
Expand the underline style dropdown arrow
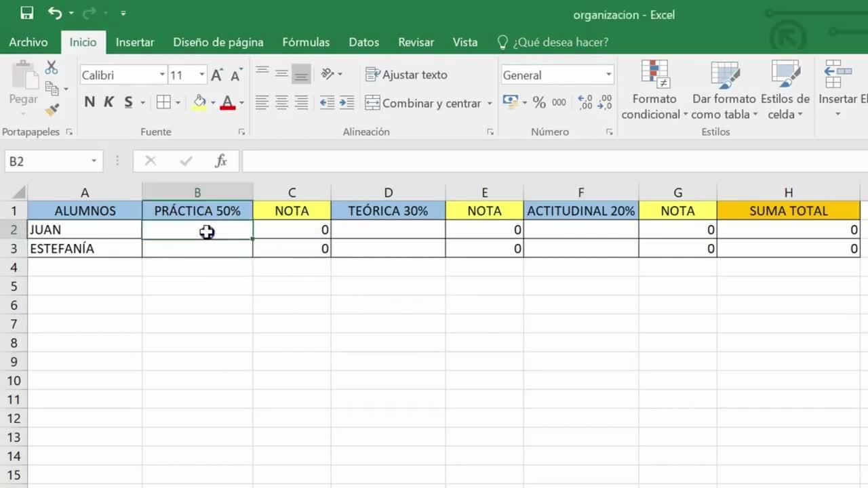click(142, 103)
